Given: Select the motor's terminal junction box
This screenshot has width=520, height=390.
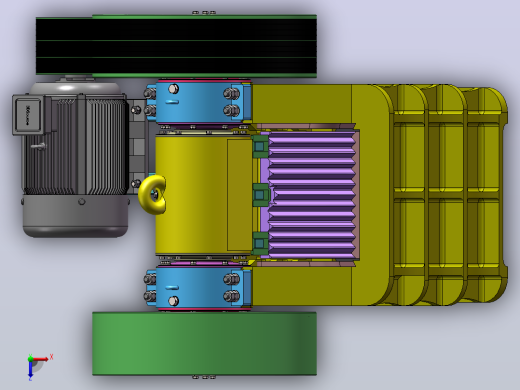Looking at the screenshot, I should [28, 115].
